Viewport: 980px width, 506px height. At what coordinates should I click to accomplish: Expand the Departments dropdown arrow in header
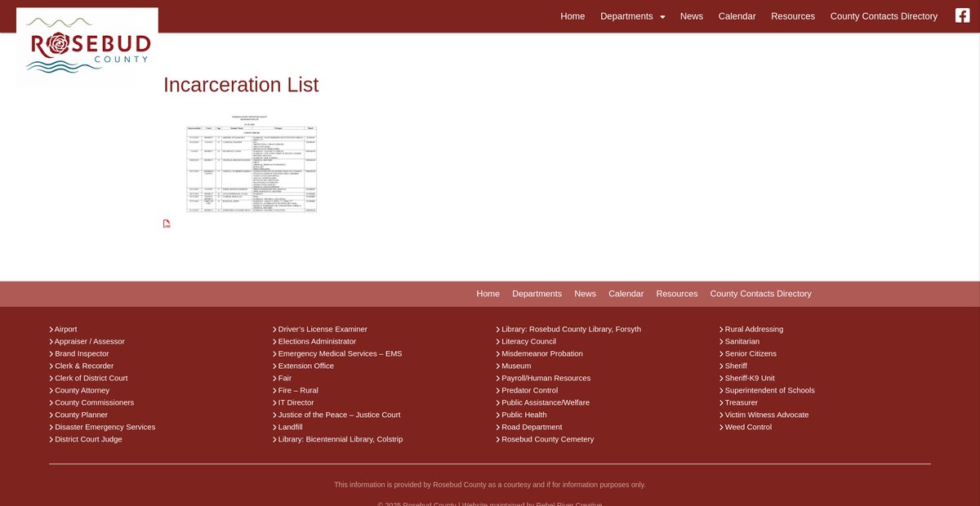[662, 17]
